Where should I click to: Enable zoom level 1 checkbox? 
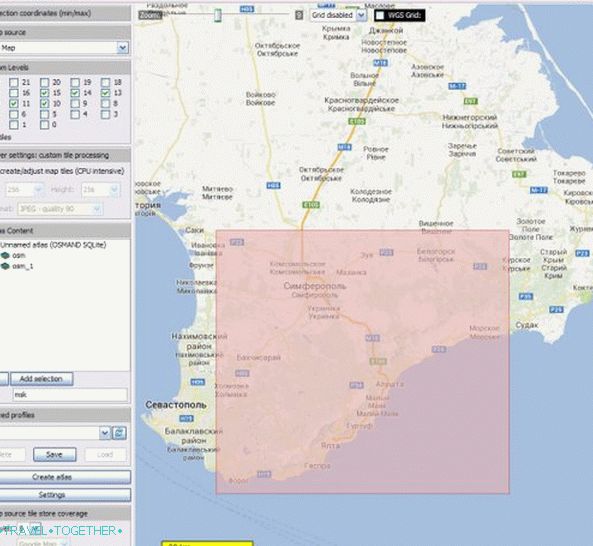pos(14,125)
